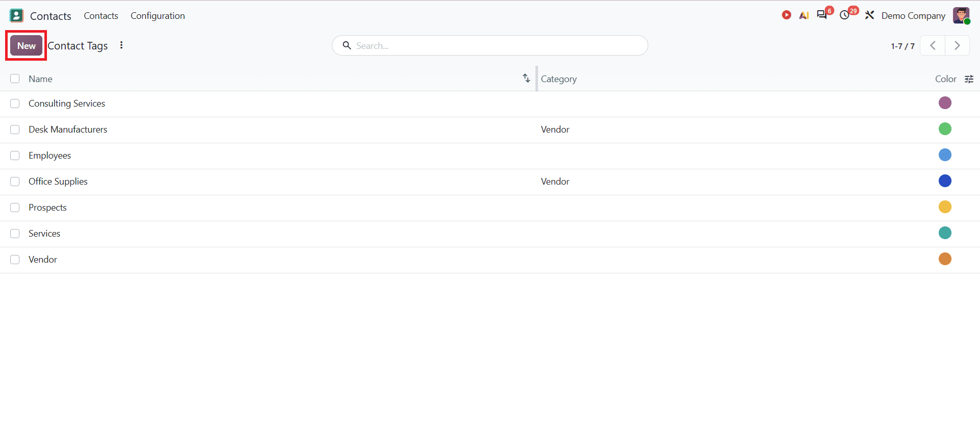Open the AI assistant icon
This screenshot has width=980, height=437.
coord(804,15)
